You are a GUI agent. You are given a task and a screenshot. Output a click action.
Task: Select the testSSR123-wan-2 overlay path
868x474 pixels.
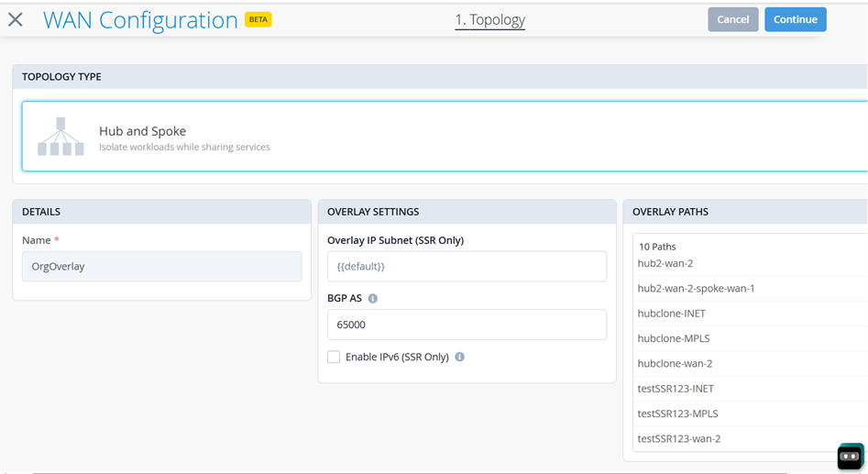(x=752, y=438)
